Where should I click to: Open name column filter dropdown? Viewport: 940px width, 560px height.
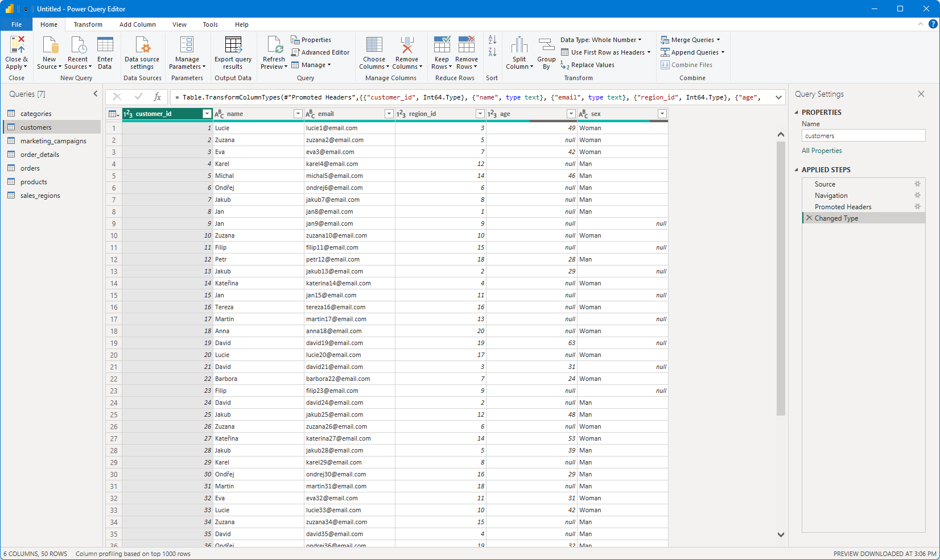tap(298, 114)
